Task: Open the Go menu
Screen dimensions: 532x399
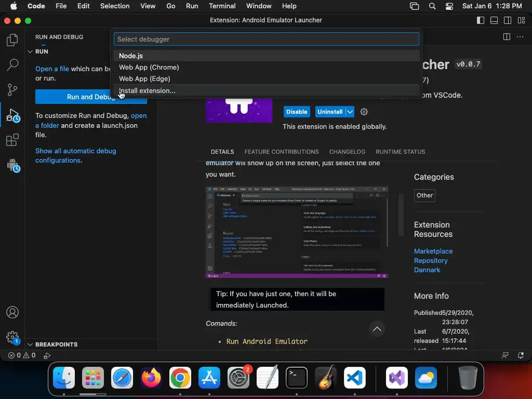Action: 170,6
